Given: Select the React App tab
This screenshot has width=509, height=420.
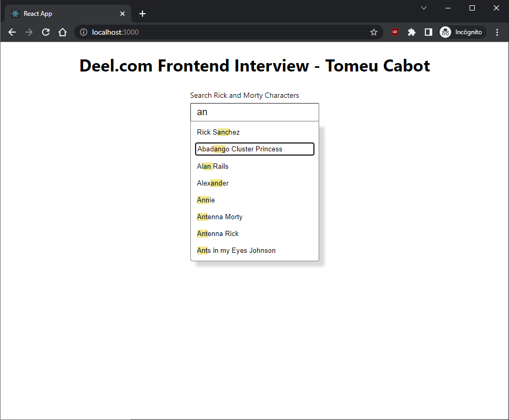Looking at the screenshot, I should click(68, 14).
